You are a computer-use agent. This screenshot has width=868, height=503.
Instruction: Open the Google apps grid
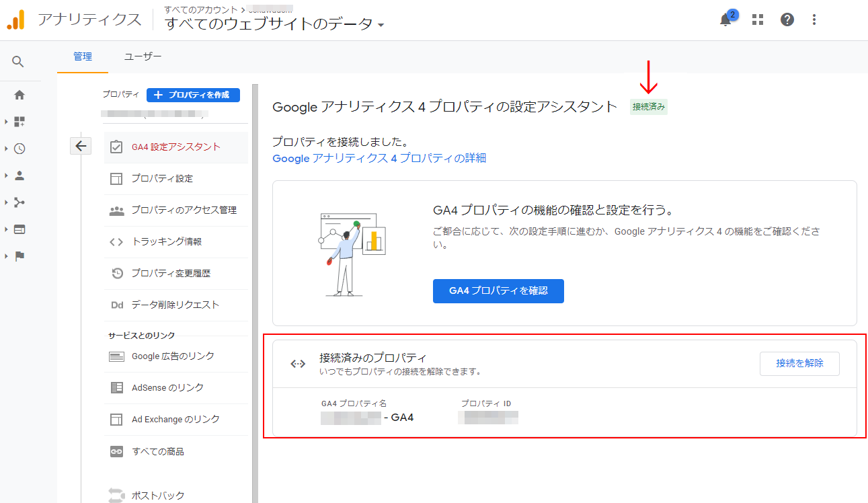tap(758, 20)
